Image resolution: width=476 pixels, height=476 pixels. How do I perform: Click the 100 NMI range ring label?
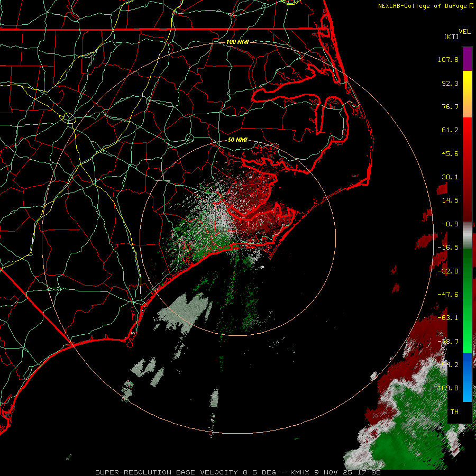pos(237,42)
